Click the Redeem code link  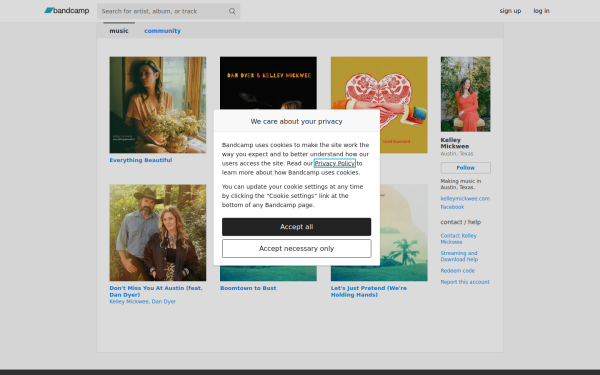coord(458,271)
